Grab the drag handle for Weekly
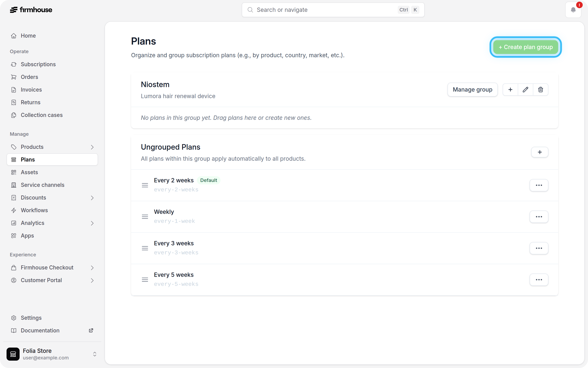The image size is (588, 368). [145, 217]
